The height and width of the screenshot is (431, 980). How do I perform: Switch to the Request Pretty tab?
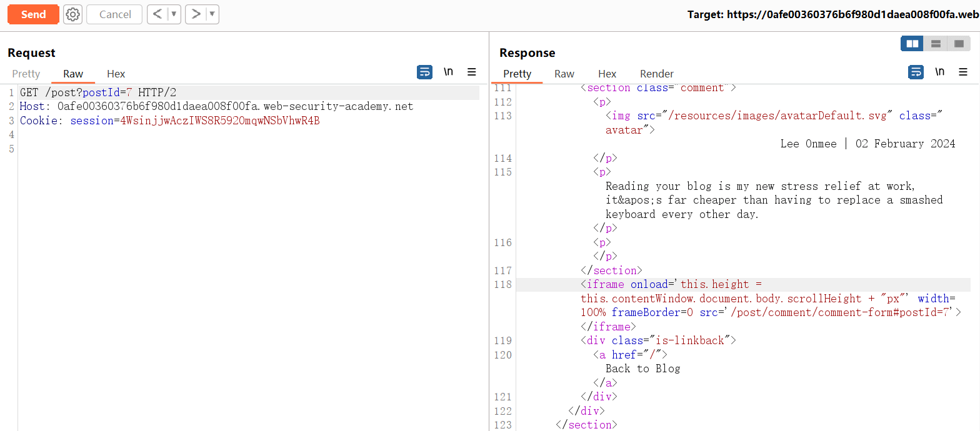coord(26,74)
